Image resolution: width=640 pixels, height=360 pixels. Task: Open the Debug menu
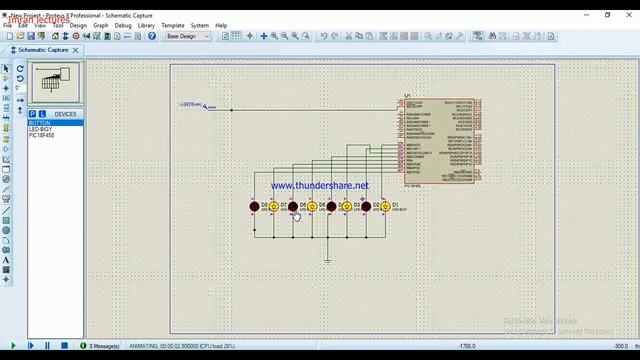point(123,25)
